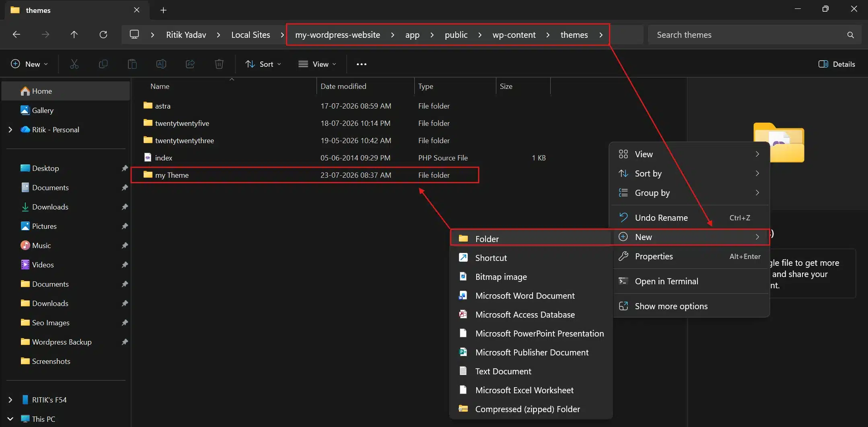The image size is (868, 427).
Task: Create a Microsoft PowerPoint Presentation
Action: pyautogui.click(x=531, y=333)
